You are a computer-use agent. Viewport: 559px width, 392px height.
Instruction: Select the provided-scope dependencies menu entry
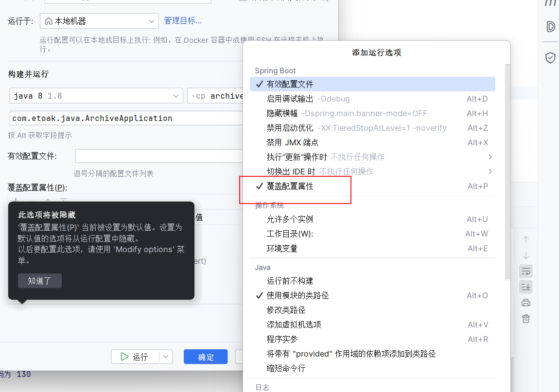tap(372, 354)
